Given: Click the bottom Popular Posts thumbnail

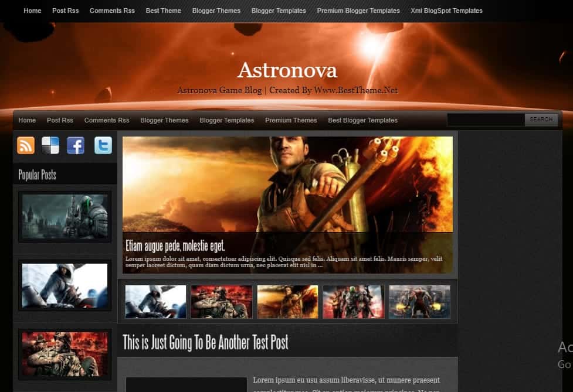Looking at the screenshot, I should (65, 354).
